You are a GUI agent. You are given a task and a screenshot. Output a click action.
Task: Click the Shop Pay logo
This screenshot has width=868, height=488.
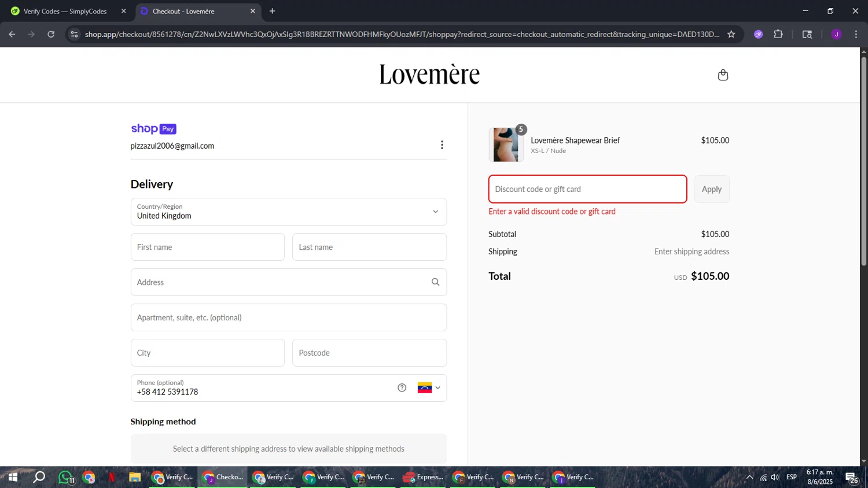coord(153,129)
